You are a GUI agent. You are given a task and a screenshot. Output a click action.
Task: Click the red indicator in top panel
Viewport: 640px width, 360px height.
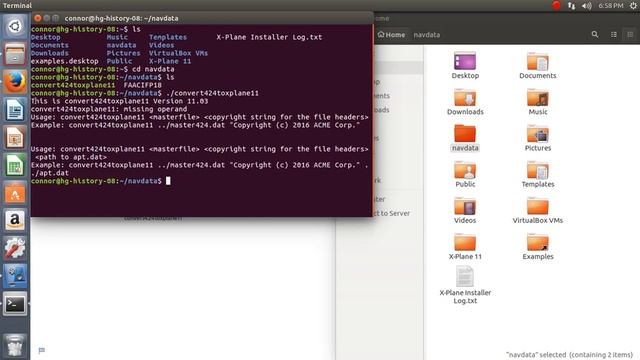pos(556,5)
